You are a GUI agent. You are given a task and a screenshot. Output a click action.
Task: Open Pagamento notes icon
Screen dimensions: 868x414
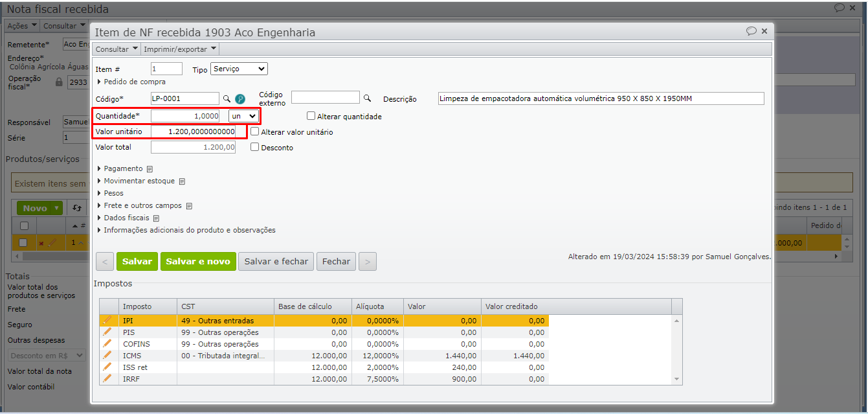(x=150, y=169)
